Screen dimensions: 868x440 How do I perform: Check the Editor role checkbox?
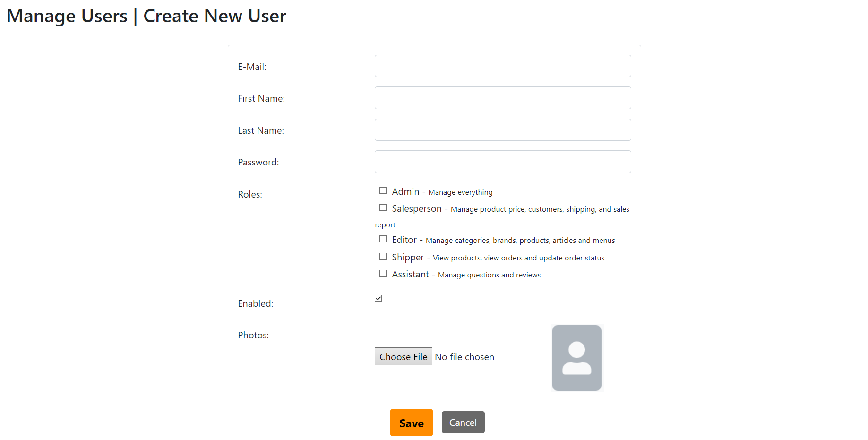click(383, 239)
